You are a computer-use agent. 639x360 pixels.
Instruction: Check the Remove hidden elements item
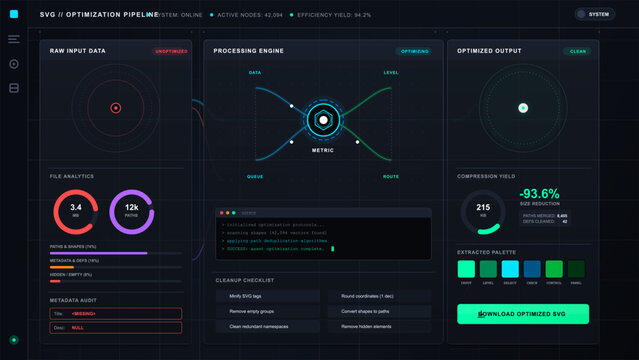pos(379,327)
